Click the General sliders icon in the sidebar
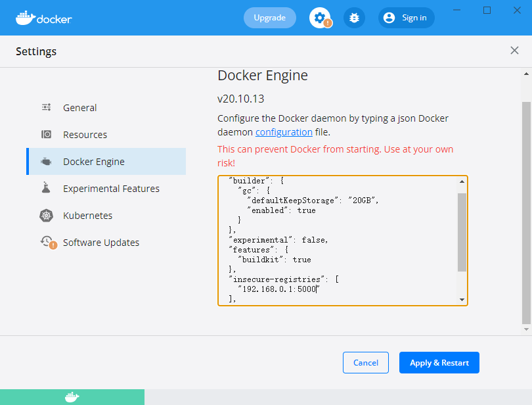Image resolution: width=532 pixels, height=405 pixels. tap(46, 107)
